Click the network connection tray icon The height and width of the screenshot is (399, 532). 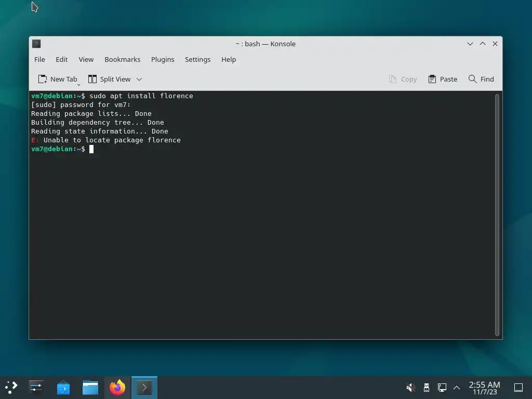pos(442,388)
